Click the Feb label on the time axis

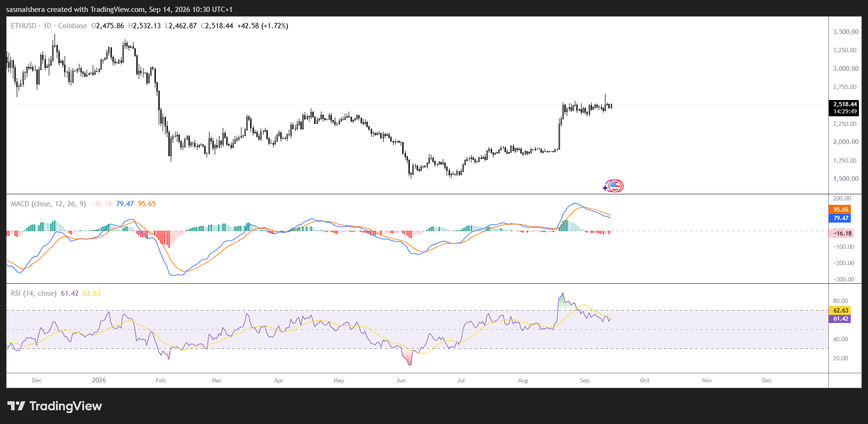pos(161,380)
